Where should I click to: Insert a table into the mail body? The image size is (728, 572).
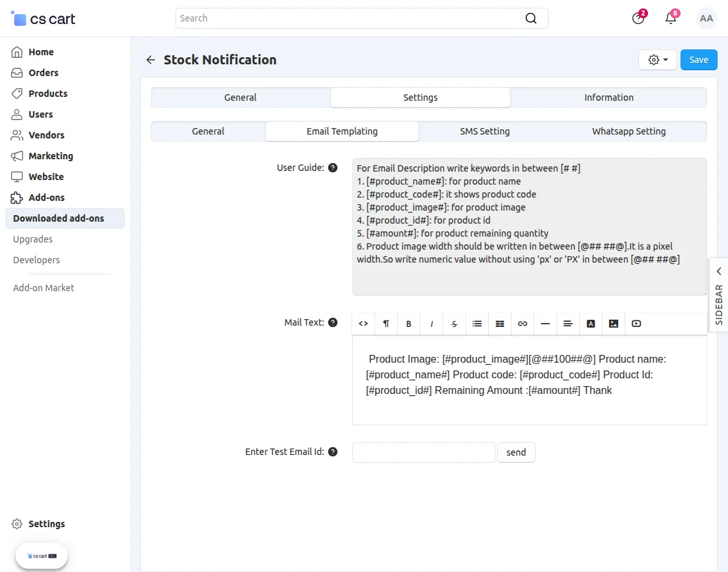tap(499, 323)
